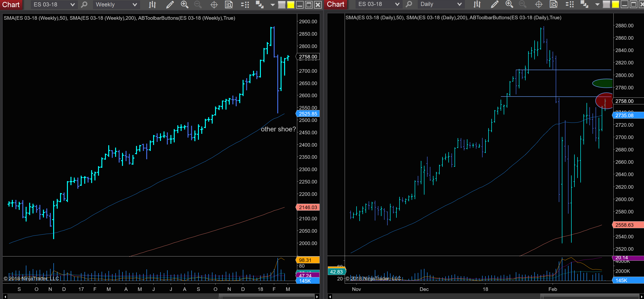
Task: Open the bar type icon on Weekly chart
Action: pos(152,5)
